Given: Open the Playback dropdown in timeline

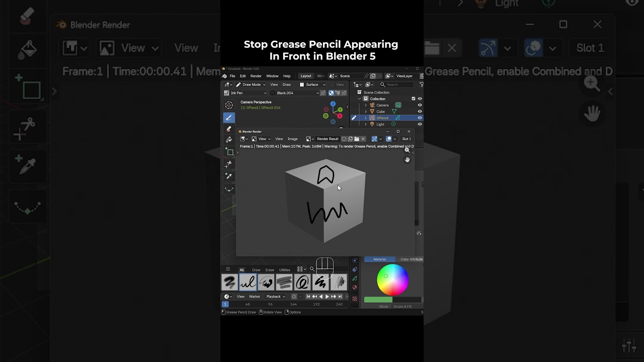Looking at the screenshot, I should pos(276,297).
